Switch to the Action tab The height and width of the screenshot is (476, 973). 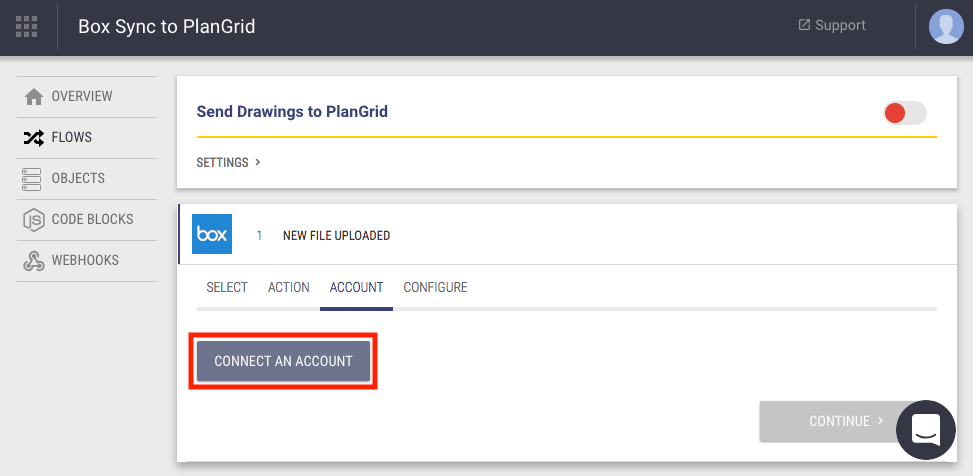[289, 288]
